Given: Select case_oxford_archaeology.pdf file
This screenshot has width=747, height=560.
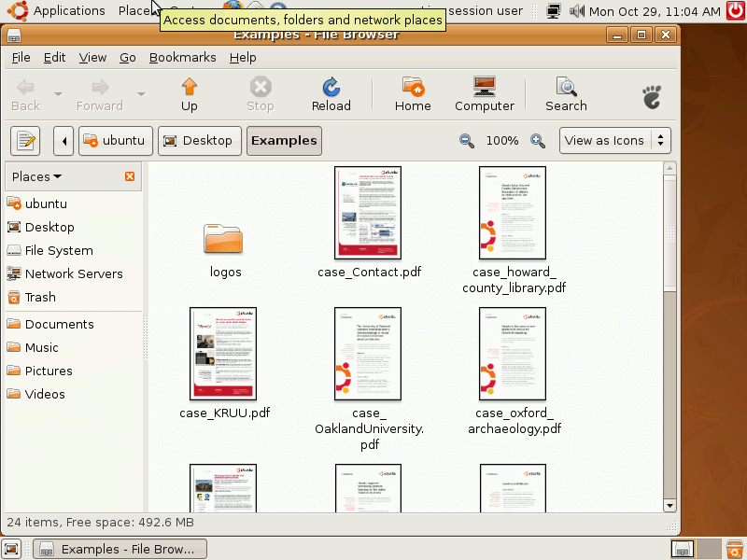Looking at the screenshot, I should 513,354.
